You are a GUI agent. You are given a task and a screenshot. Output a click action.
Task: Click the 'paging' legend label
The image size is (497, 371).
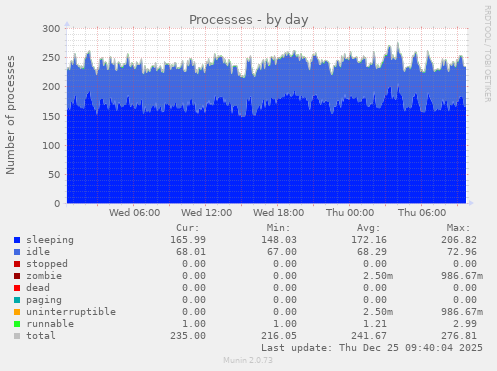tap(44, 300)
